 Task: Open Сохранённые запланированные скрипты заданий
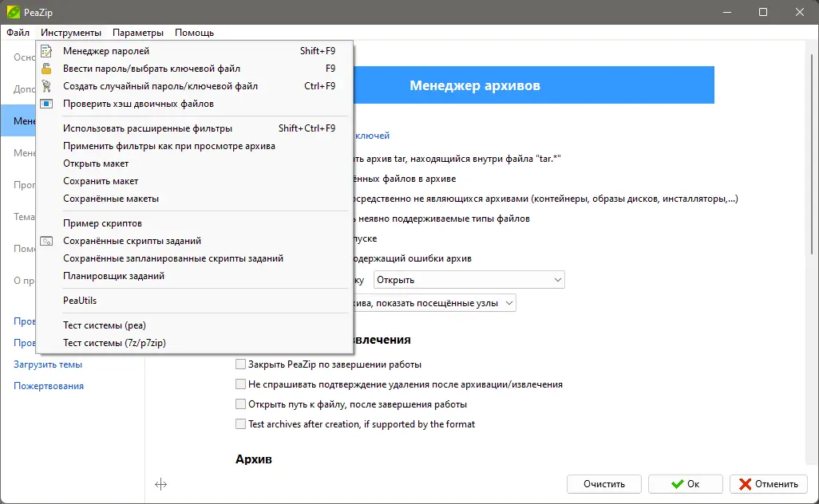tap(194, 258)
